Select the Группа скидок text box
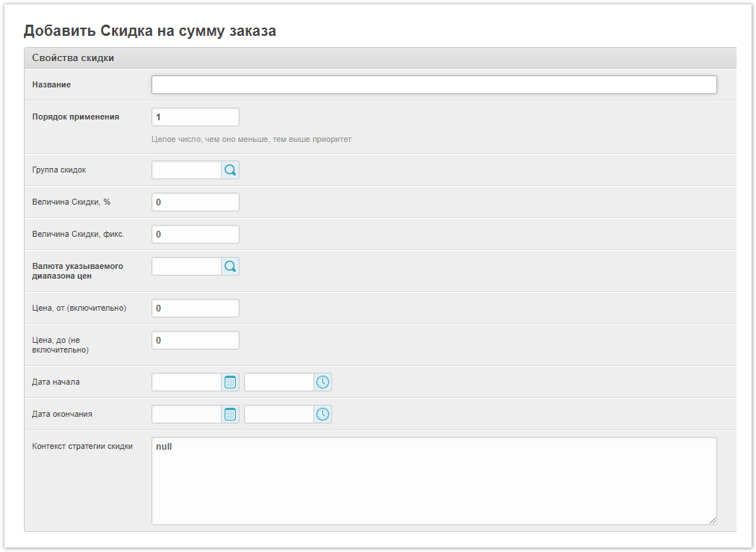Image resolution: width=756 pixels, height=552 pixels. pyautogui.click(x=187, y=170)
